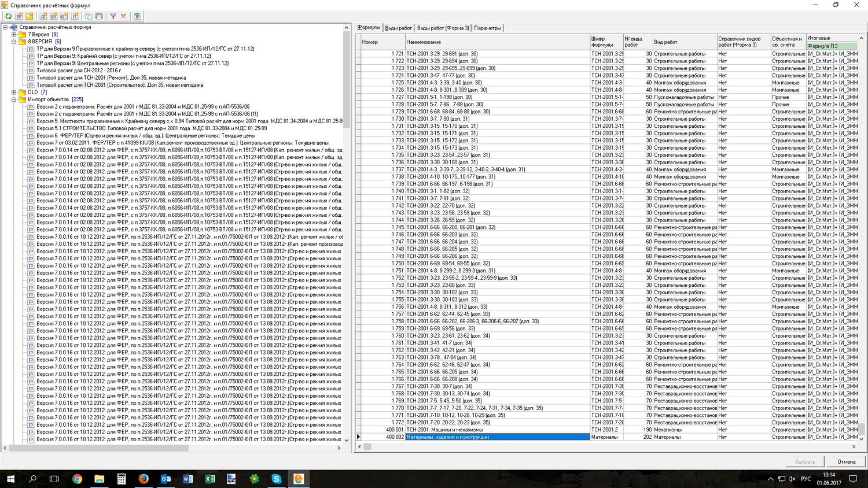Switch to the Формулы tab
The height and width of the screenshot is (488, 868).
369,27
